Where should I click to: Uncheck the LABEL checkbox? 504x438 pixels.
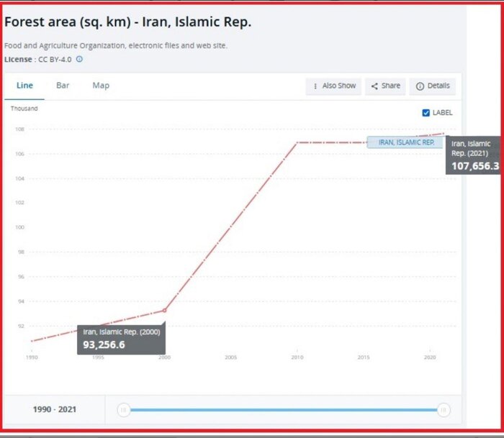[426, 112]
